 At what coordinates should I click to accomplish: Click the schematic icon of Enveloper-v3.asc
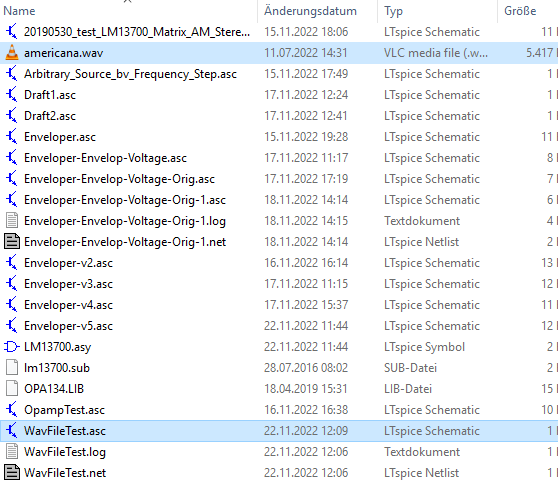[11, 284]
